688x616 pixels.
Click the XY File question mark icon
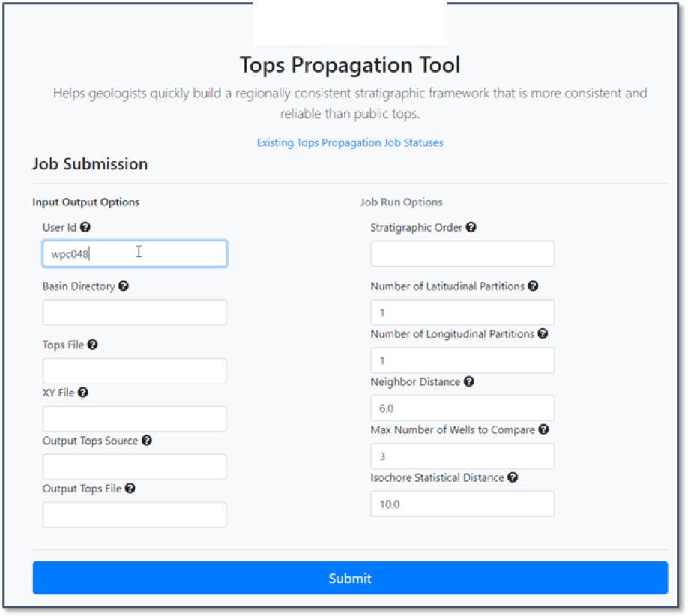(x=82, y=393)
